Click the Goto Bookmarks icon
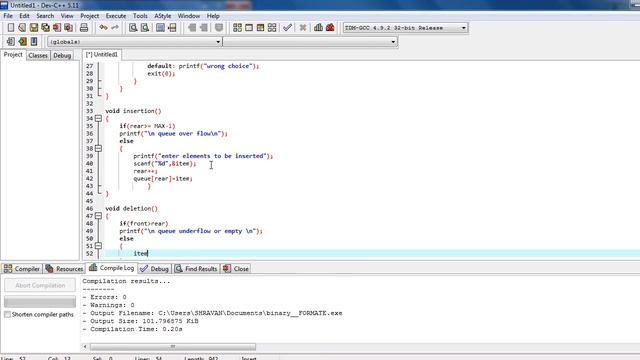 point(34,41)
